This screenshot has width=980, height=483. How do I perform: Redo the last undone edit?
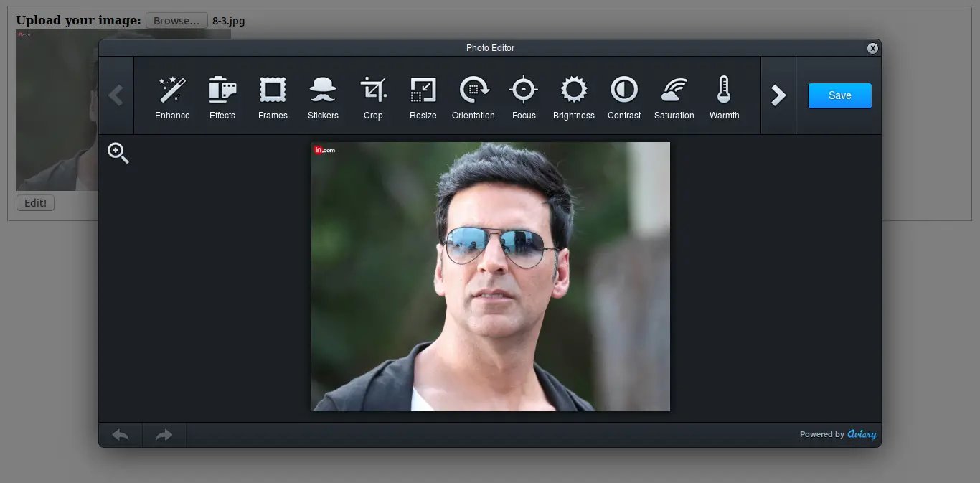164,435
